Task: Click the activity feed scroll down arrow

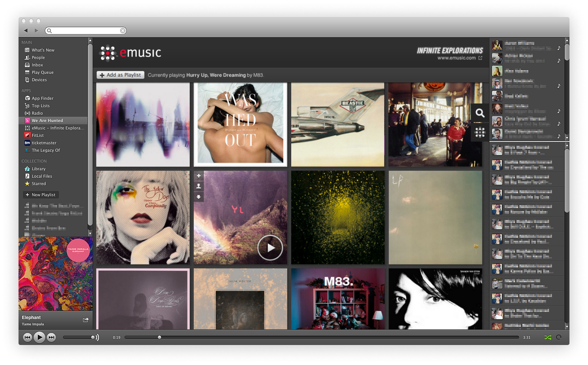Action: coord(567,326)
